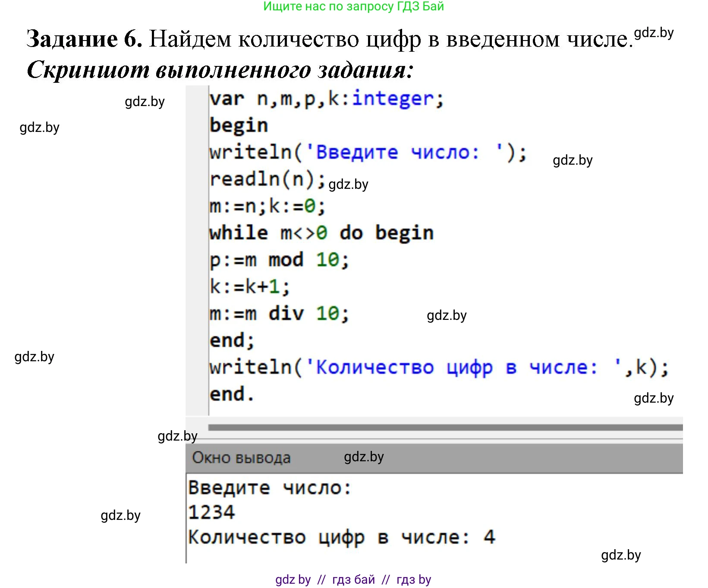Click the Окно вывода title bar
This screenshot has height=588, width=708.
click(x=242, y=457)
